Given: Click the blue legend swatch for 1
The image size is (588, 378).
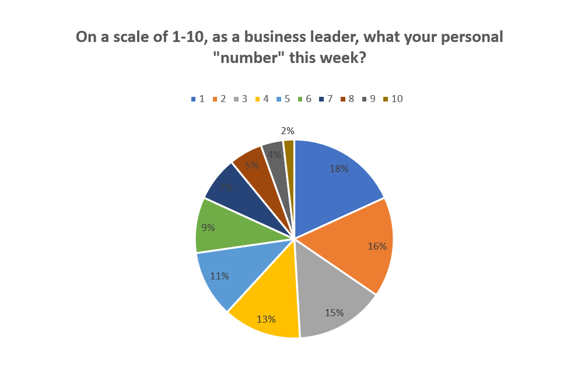Looking at the screenshot, I should coord(193,99).
